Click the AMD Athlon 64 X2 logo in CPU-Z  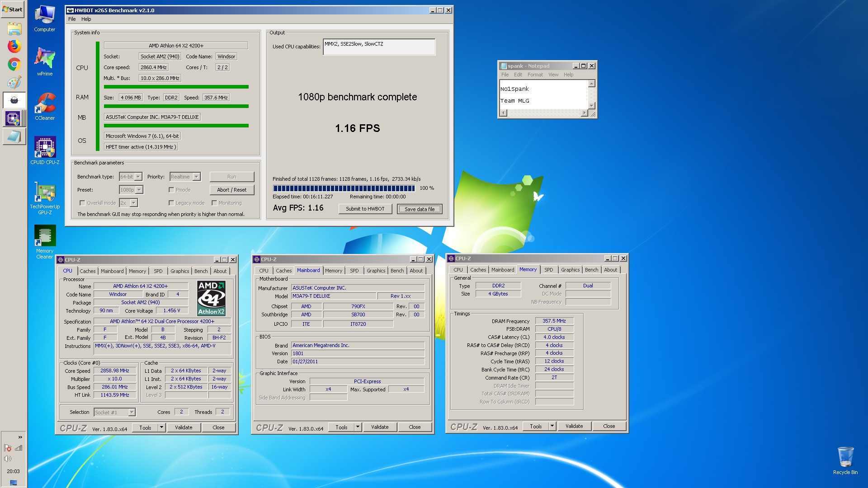(x=211, y=298)
